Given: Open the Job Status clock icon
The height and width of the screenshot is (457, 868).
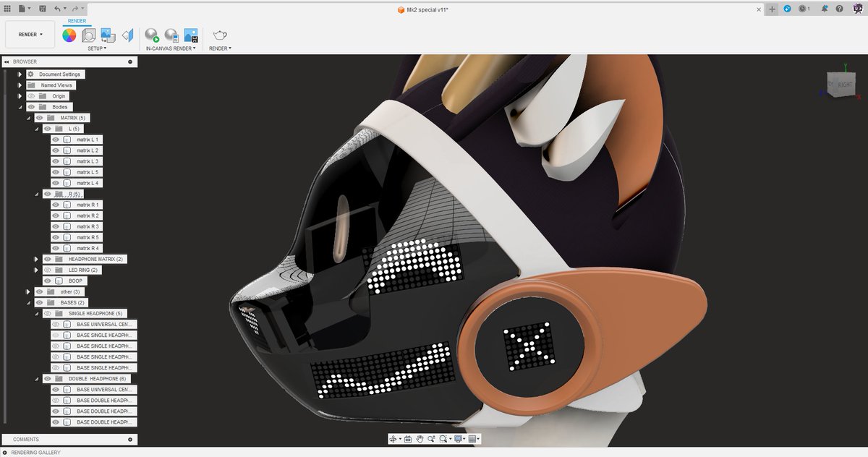Looking at the screenshot, I should click(804, 9).
